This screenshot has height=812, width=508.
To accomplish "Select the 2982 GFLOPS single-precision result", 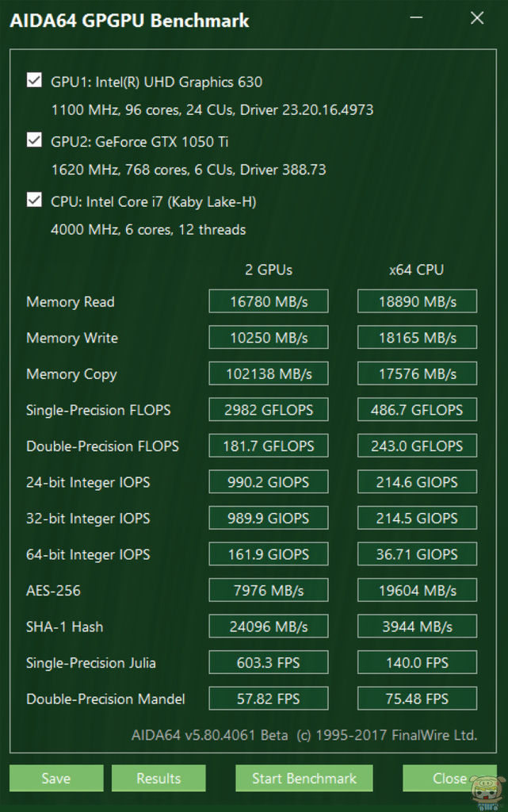I will [269, 410].
